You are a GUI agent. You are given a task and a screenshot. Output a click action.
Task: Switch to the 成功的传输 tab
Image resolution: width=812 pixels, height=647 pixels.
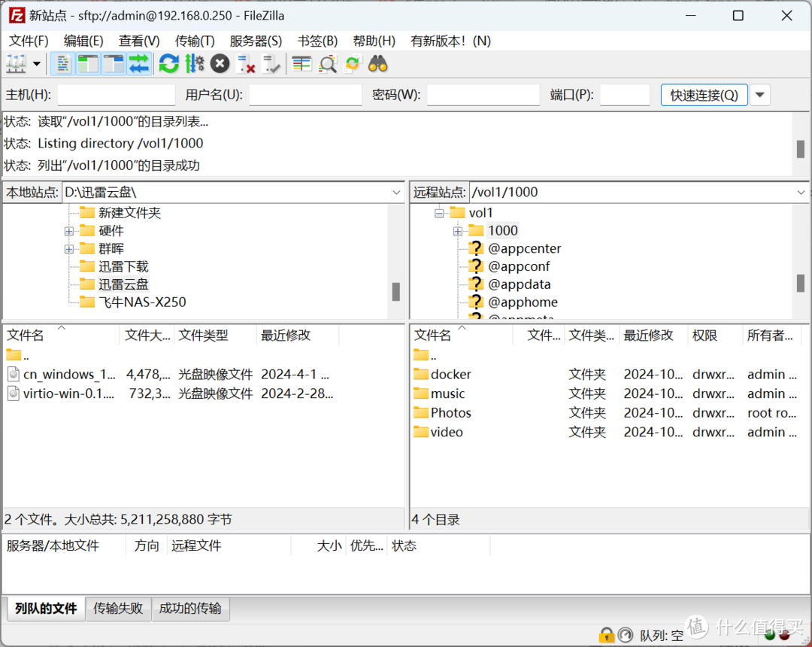pos(190,609)
